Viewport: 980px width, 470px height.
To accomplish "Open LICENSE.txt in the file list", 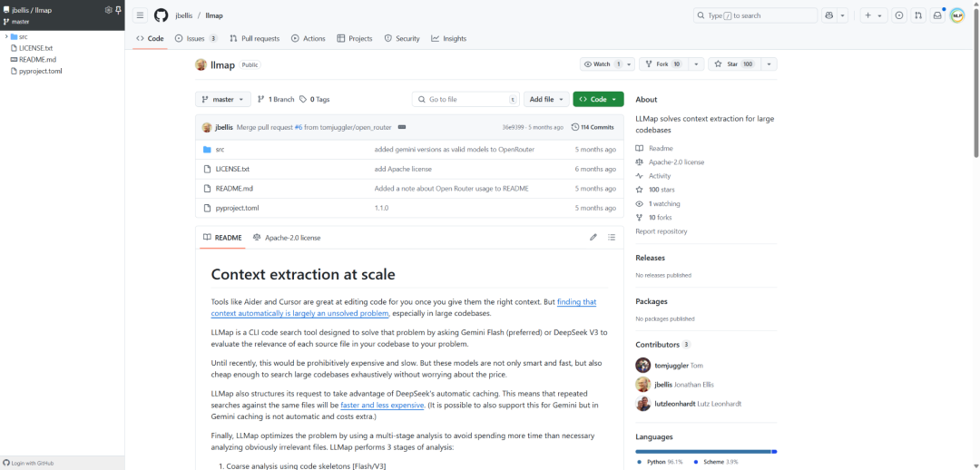I will 232,170.
